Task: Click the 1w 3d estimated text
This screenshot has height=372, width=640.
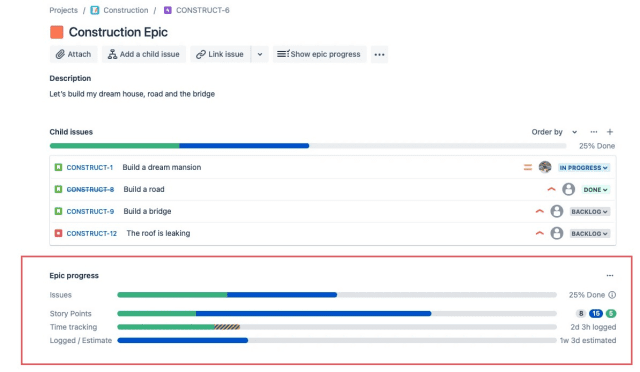Action: click(x=588, y=341)
